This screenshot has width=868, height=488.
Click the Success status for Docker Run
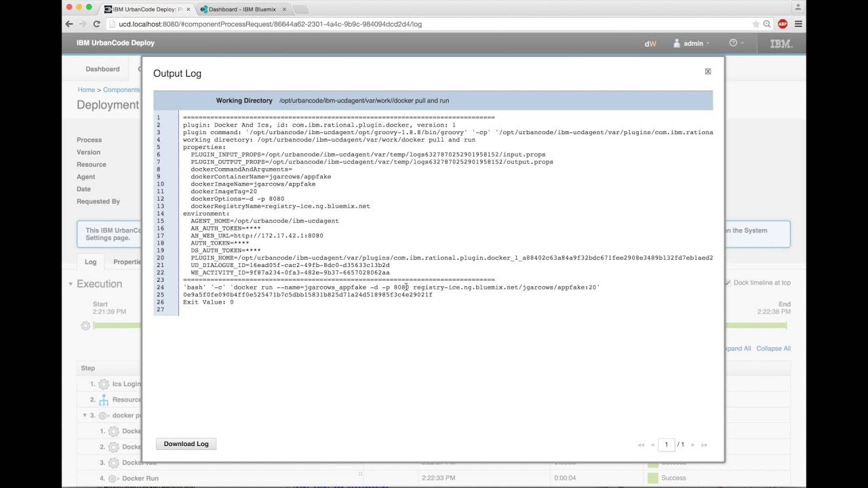point(673,478)
